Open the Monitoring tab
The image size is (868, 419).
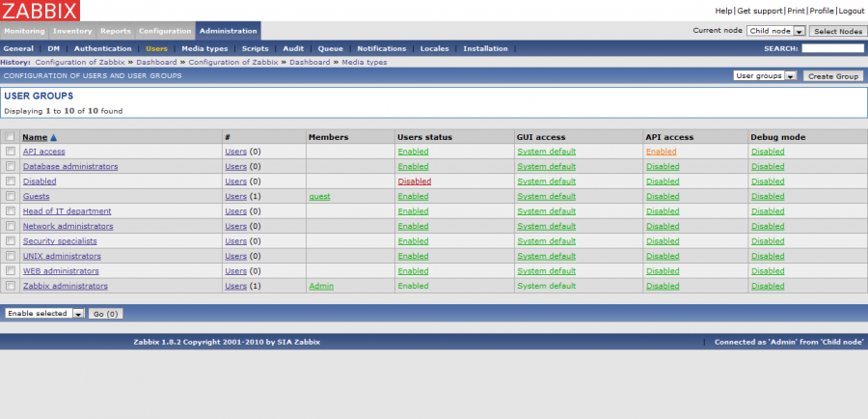click(24, 31)
